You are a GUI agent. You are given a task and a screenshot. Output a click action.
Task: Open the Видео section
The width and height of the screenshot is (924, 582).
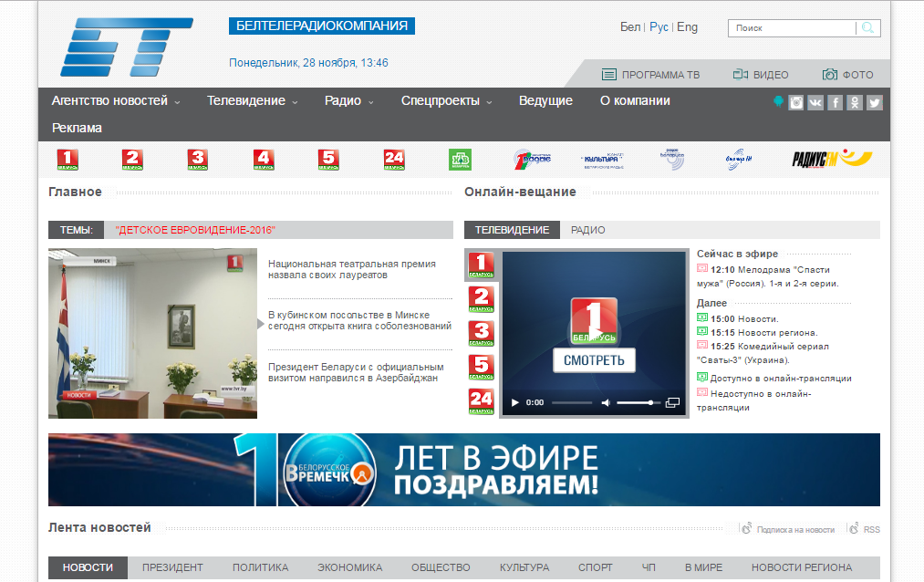(761, 75)
